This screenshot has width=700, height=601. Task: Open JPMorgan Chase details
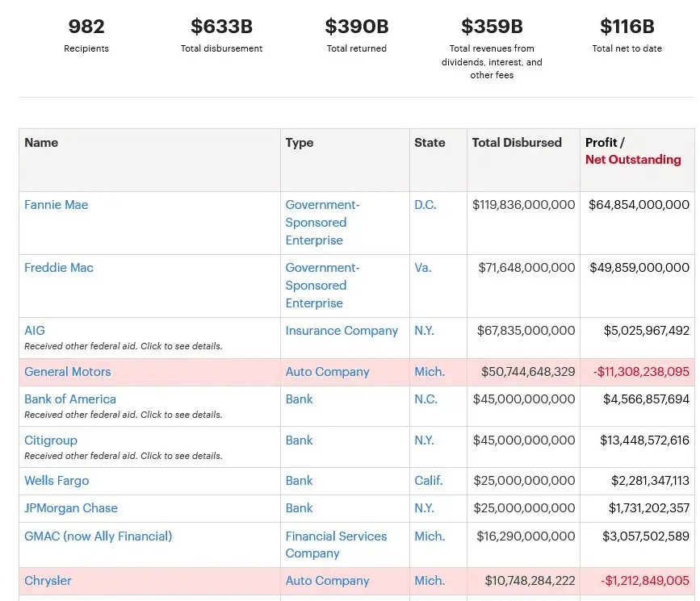pyautogui.click(x=71, y=508)
